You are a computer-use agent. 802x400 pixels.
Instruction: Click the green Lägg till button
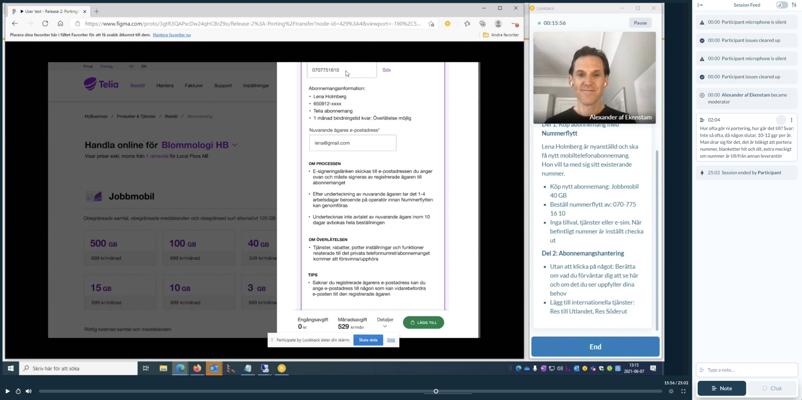pyautogui.click(x=423, y=322)
